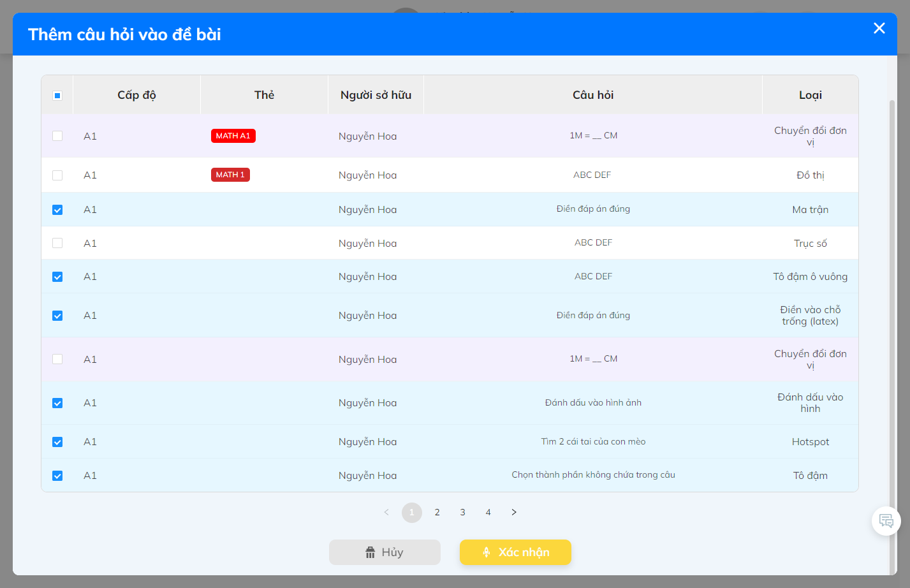910x588 pixels.
Task: Click the Hủy cancel button
Action: (385, 552)
